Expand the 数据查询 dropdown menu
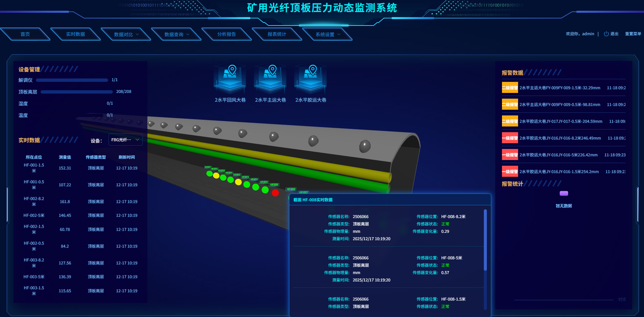Screen dimensions: 644x317 click(x=177, y=34)
